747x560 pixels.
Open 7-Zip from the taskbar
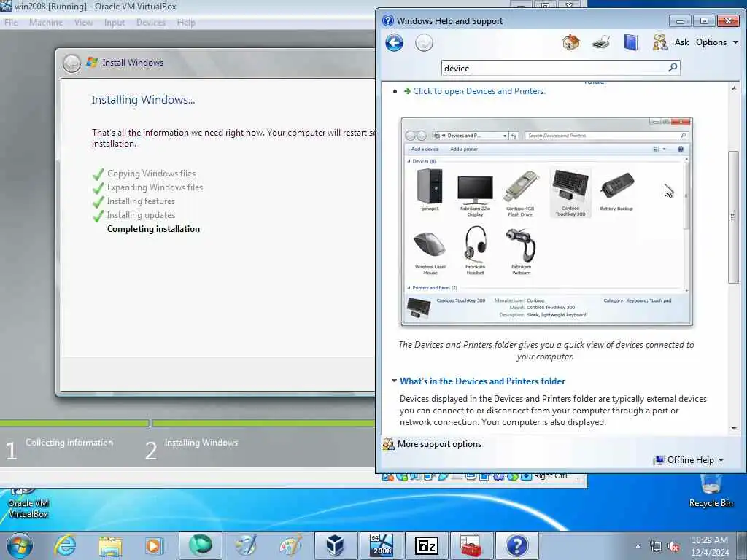(x=426, y=545)
